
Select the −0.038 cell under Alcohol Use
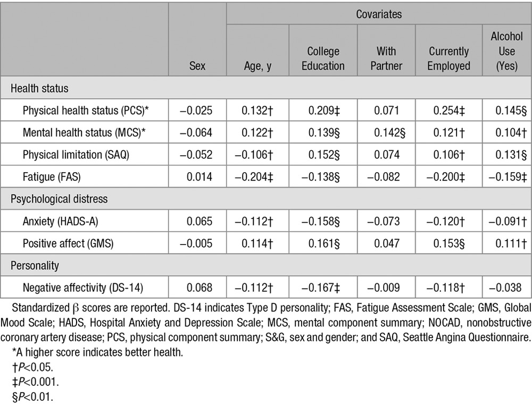tap(506, 288)
